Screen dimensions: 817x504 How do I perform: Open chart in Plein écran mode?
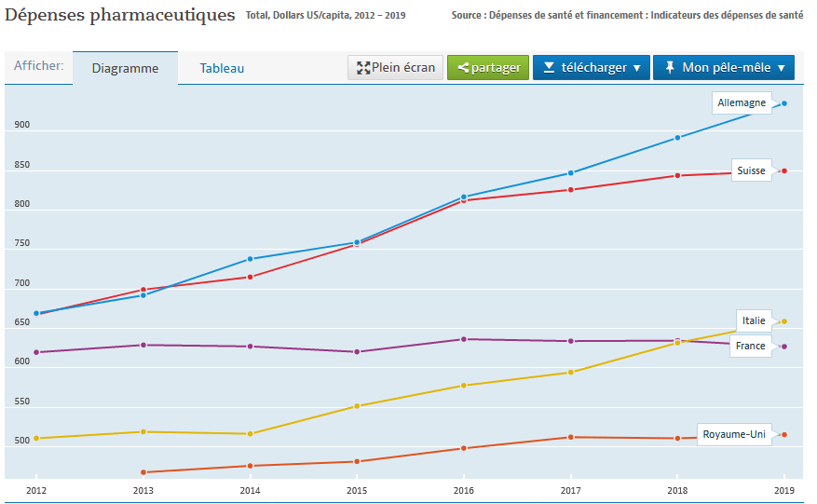click(x=395, y=68)
